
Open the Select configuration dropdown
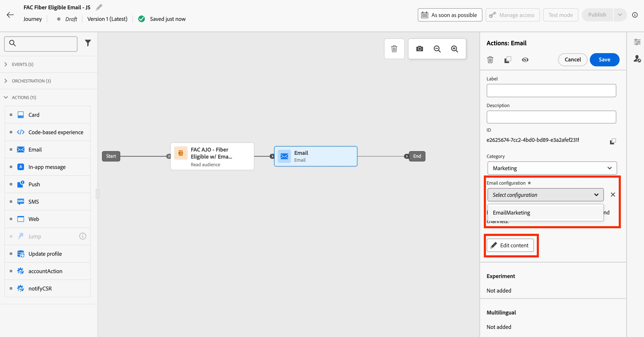point(545,195)
